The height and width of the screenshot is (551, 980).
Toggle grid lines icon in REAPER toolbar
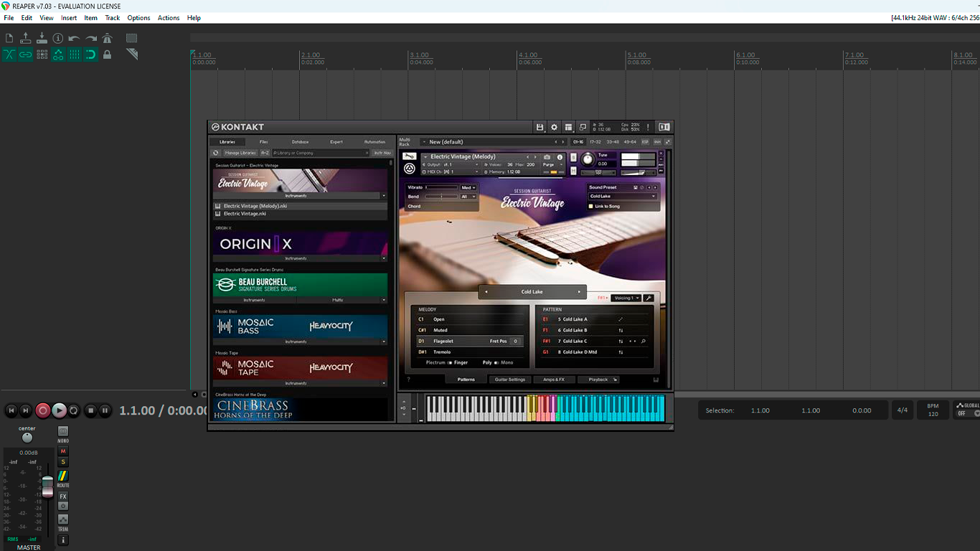[x=75, y=55]
